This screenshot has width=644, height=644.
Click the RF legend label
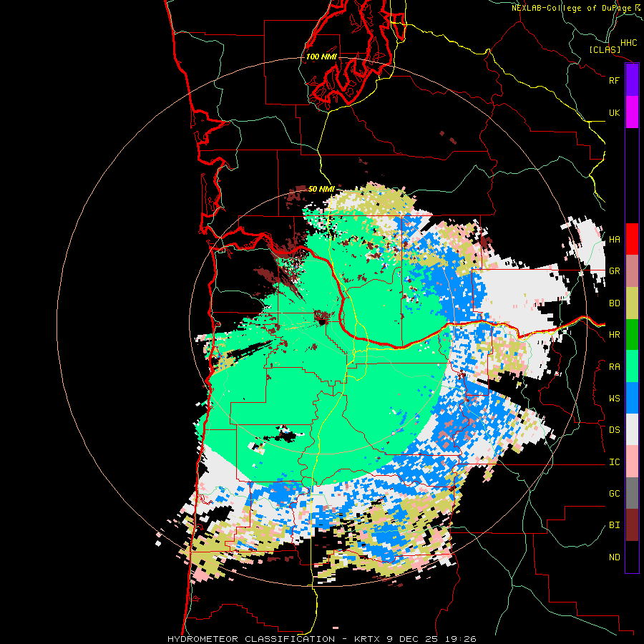click(614, 80)
